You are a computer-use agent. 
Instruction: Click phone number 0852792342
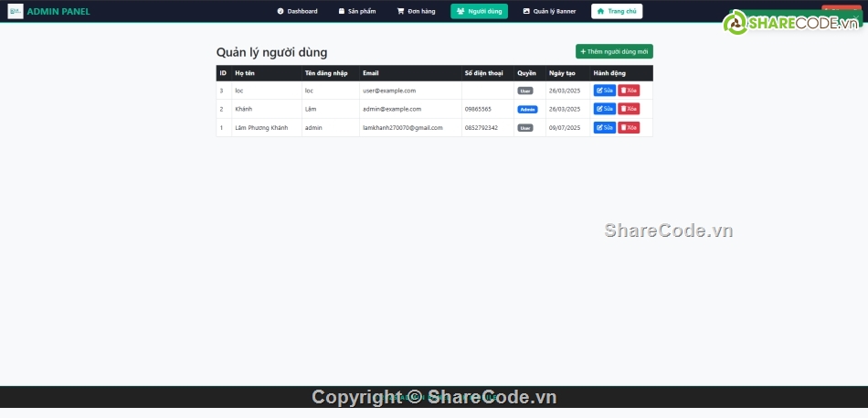pos(481,127)
